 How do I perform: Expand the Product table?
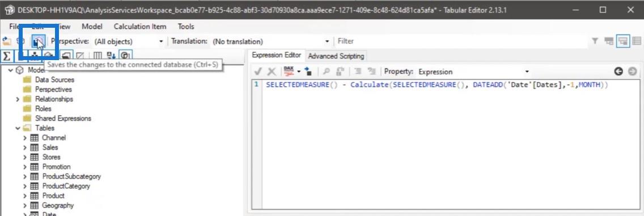(25, 196)
